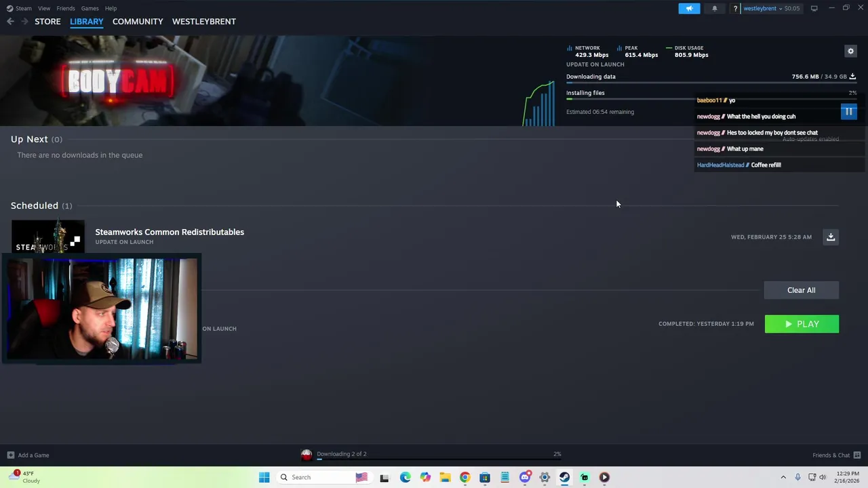Open volume control in the system tray
868x488 pixels.
click(823, 477)
